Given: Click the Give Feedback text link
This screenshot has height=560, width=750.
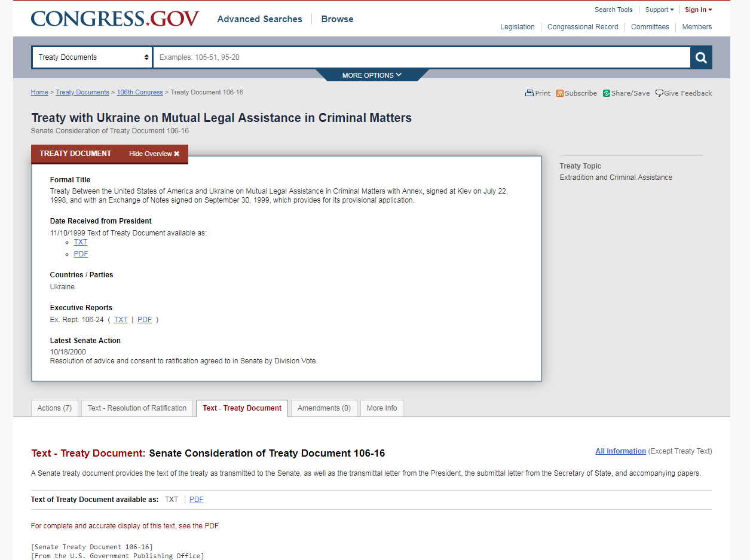Looking at the screenshot, I should 688,93.
